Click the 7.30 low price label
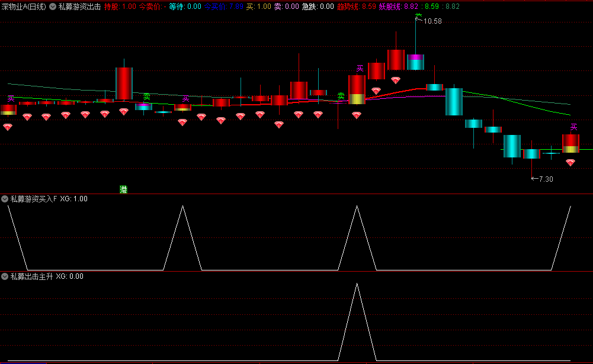 coord(546,179)
